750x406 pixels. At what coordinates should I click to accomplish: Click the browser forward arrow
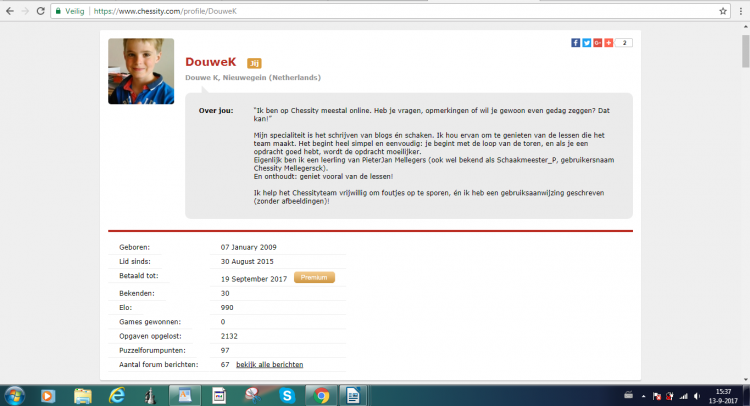(x=25, y=11)
